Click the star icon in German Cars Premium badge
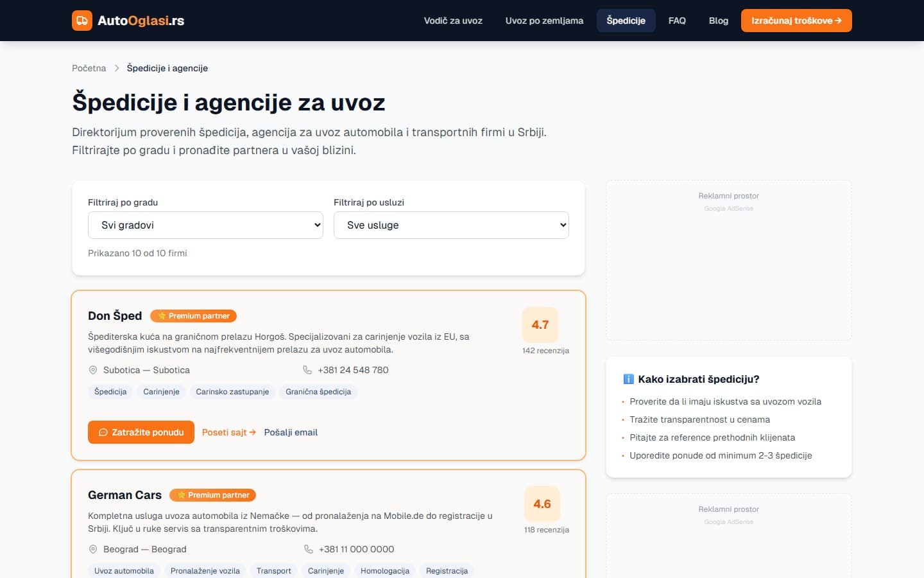 (182, 495)
